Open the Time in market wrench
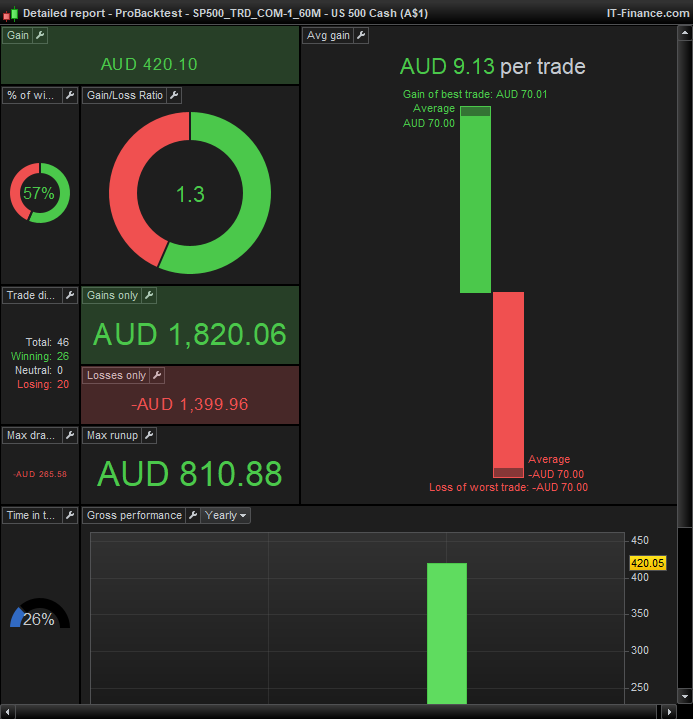This screenshot has width=693, height=719. [70, 515]
